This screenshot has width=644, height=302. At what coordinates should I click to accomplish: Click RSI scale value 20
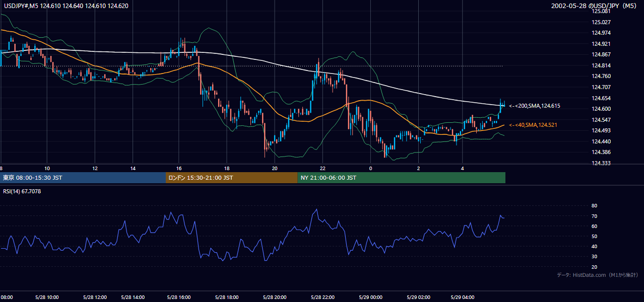(594, 267)
